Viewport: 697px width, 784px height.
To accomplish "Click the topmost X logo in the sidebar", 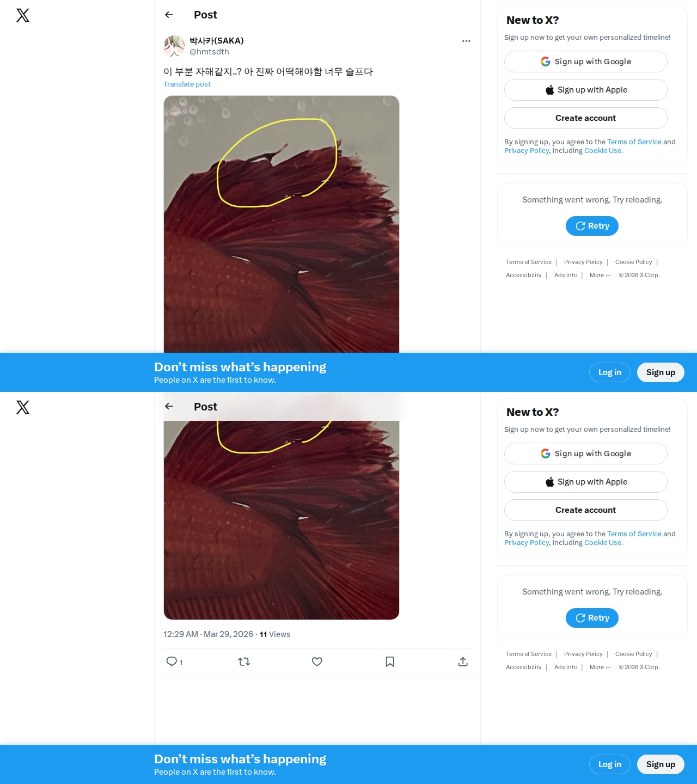I will (23, 15).
